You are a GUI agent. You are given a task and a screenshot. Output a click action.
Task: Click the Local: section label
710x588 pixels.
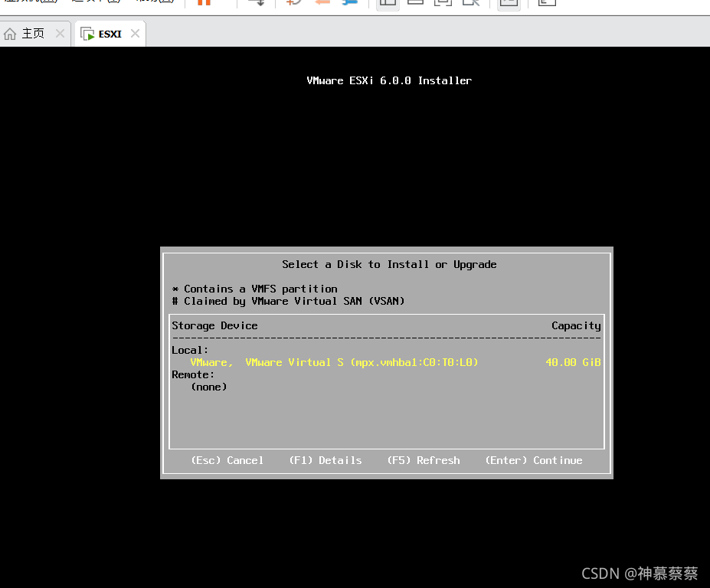coord(190,351)
